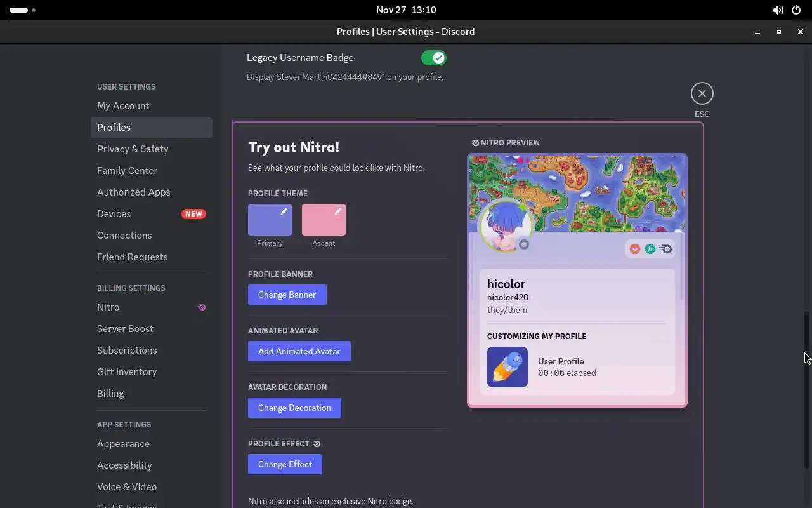Click the Nitro badge in profile preview
The image size is (812, 508).
(665, 249)
